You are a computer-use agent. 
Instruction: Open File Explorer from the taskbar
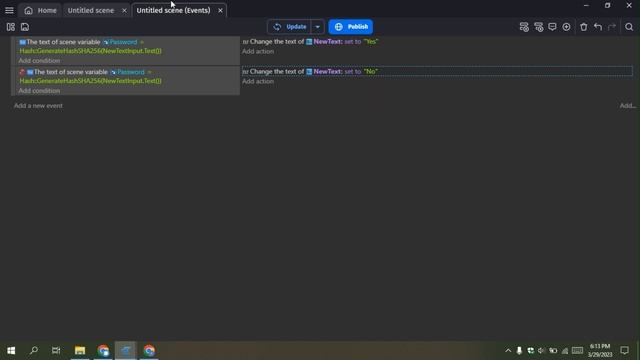(80, 351)
